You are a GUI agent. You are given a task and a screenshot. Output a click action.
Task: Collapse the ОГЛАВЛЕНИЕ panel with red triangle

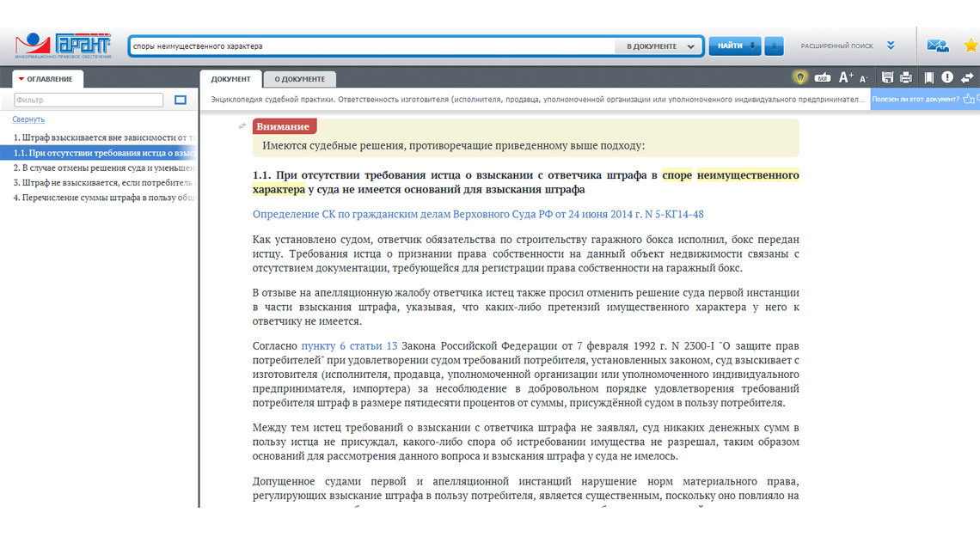pos(21,79)
